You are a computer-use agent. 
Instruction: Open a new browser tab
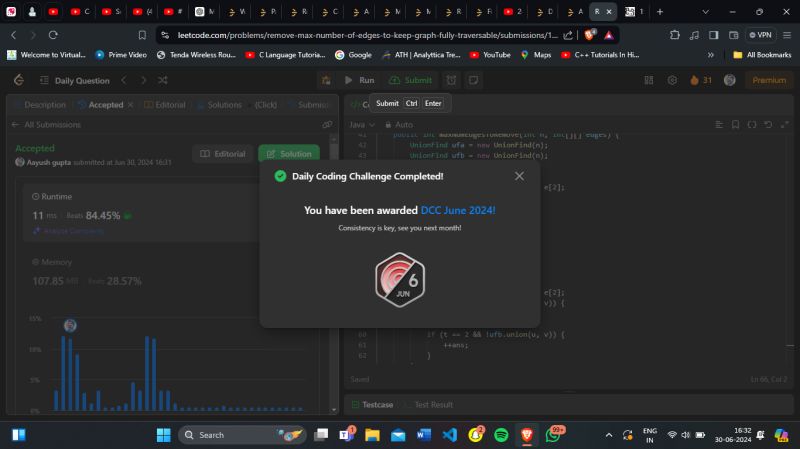(x=660, y=12)
